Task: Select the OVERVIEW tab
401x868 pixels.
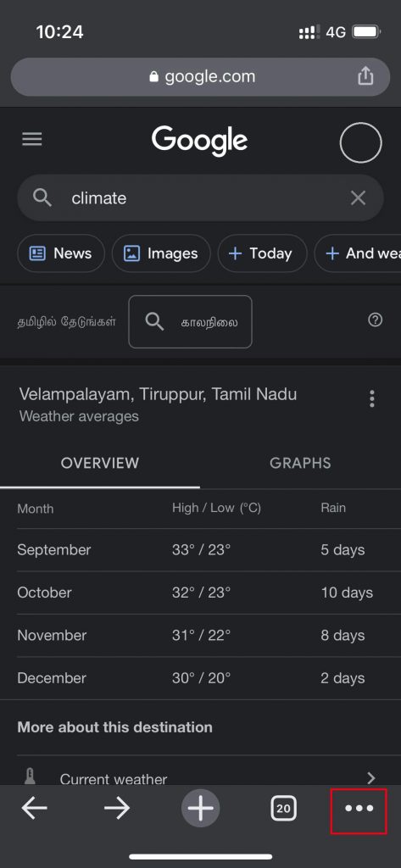Action: [x=100, y=463]
